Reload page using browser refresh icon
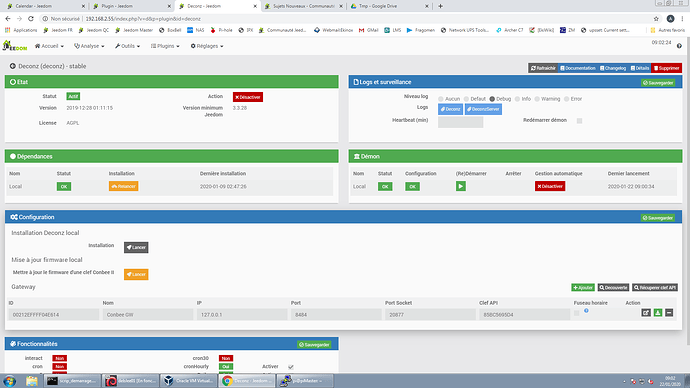Screen dimensions: 690x388 31,18
